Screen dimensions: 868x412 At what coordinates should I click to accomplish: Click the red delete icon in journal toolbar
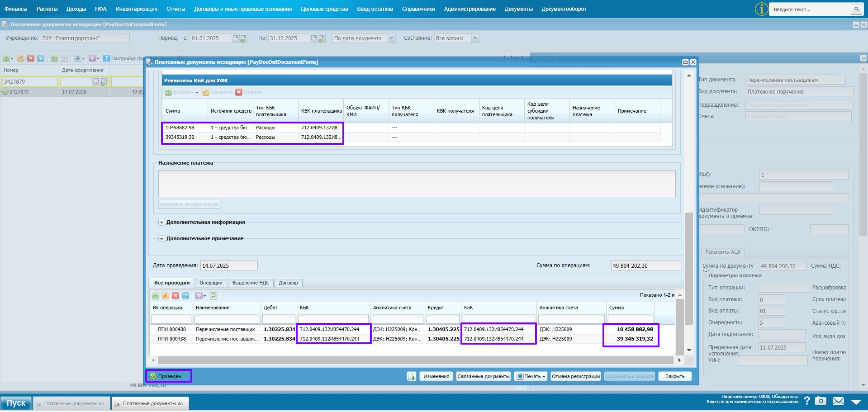pyautogui.click(x=31, y=58)
